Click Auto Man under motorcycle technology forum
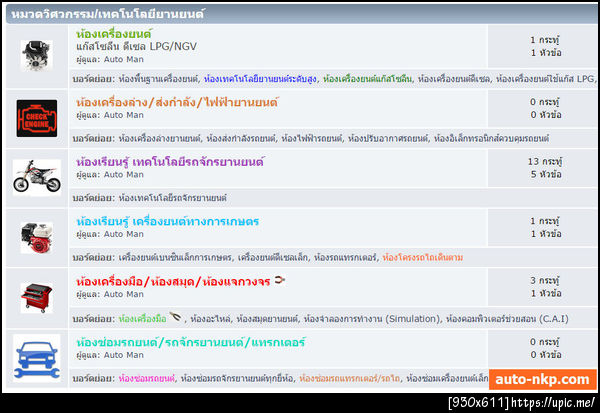This screenshot has width=600, height=413. click(x=124, y=175)
